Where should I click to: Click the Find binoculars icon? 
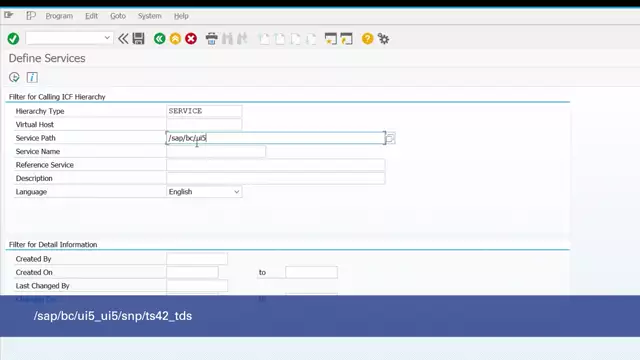click(x=227, y=39)
